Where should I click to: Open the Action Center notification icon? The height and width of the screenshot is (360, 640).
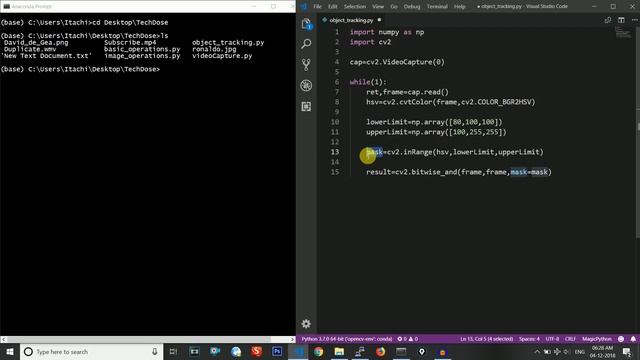[627, 351]
